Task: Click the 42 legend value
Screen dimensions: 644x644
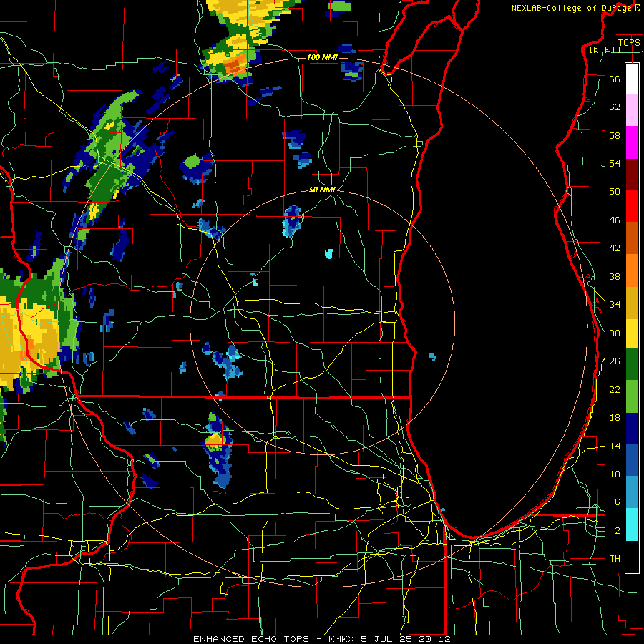Action: pos(615,248)
